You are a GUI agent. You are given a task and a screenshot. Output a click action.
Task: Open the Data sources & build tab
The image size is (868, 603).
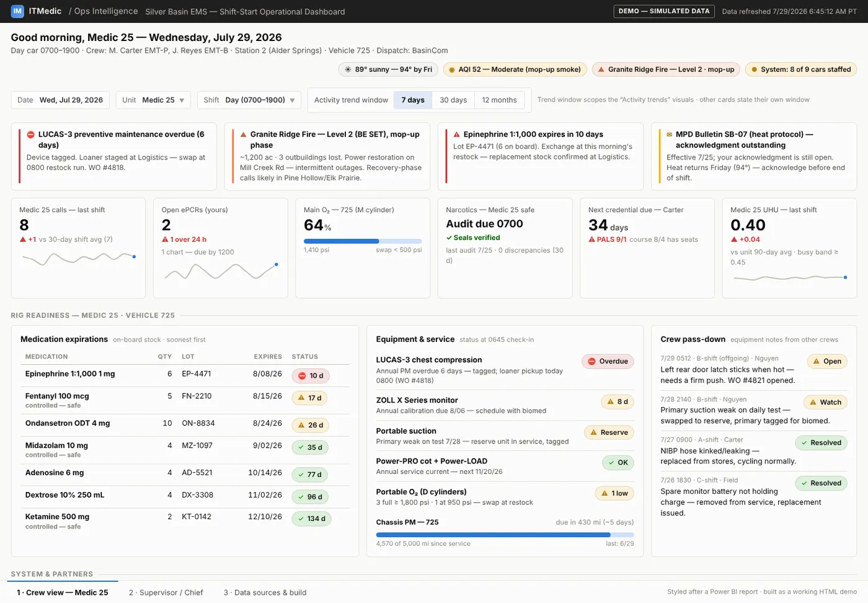click(x=265, y=592)
